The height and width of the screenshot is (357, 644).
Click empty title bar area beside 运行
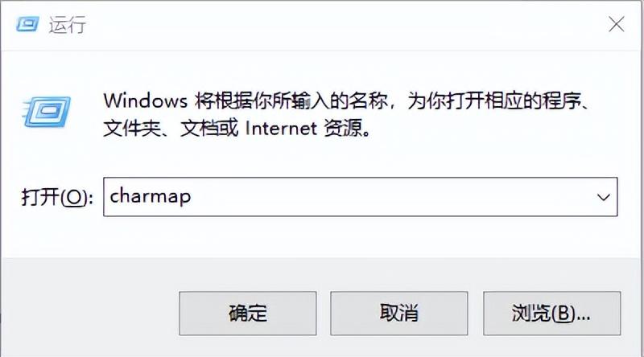[328, 25]
